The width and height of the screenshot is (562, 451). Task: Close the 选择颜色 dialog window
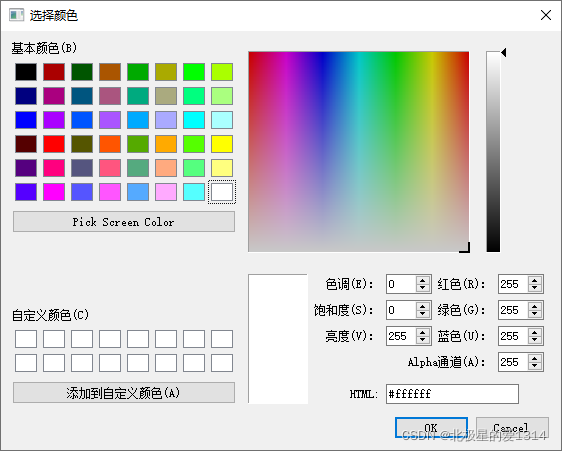546,15
